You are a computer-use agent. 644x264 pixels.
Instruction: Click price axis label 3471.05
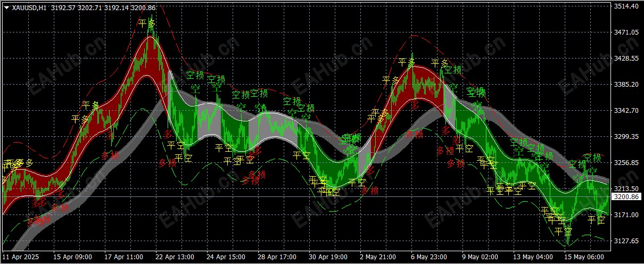pos(626,32)
